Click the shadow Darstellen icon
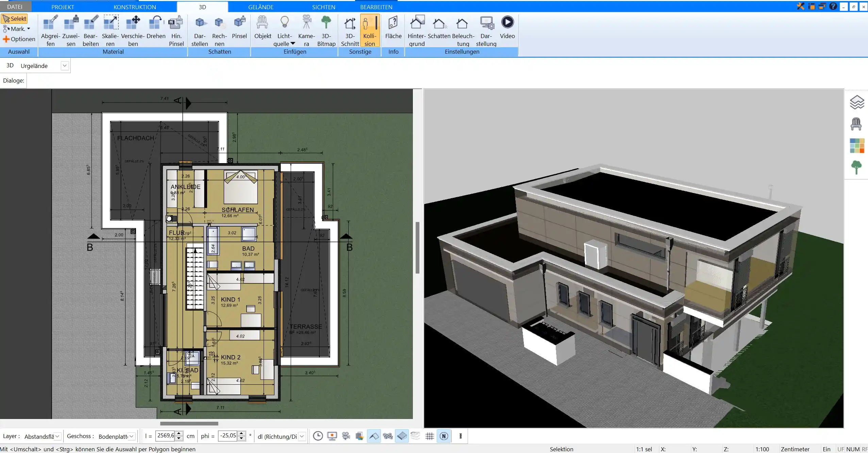This screenshot has width=868, height=453. (x=200, y=31)
